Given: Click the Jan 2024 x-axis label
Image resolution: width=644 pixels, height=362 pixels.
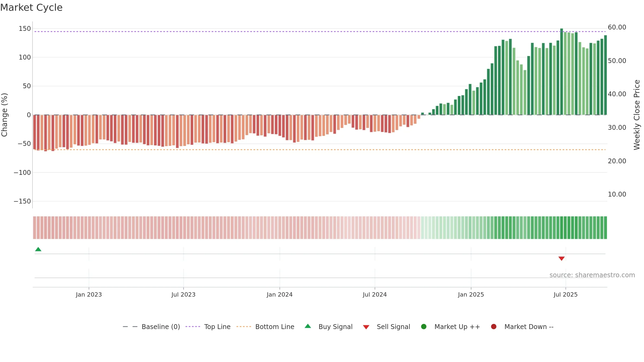Looking at the screenshot, I should (280, 294).
